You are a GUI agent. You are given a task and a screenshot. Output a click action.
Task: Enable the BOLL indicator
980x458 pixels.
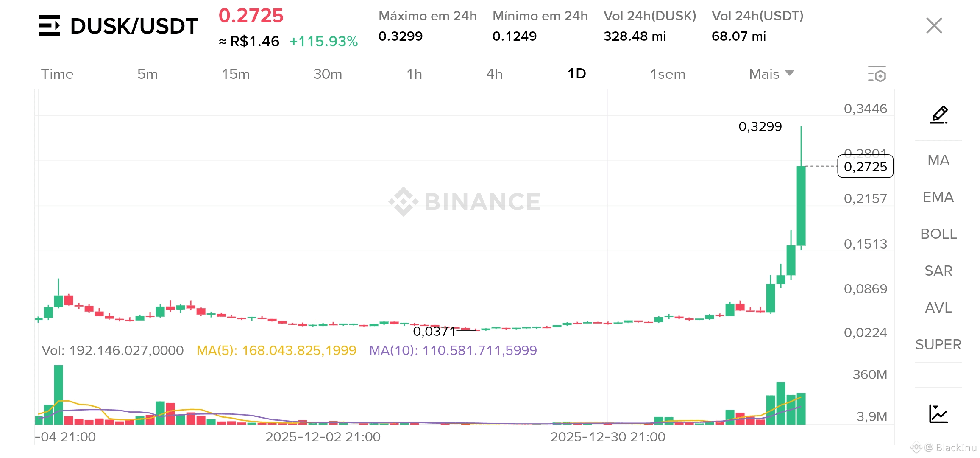pyautogui.click(x=938, y=234)
